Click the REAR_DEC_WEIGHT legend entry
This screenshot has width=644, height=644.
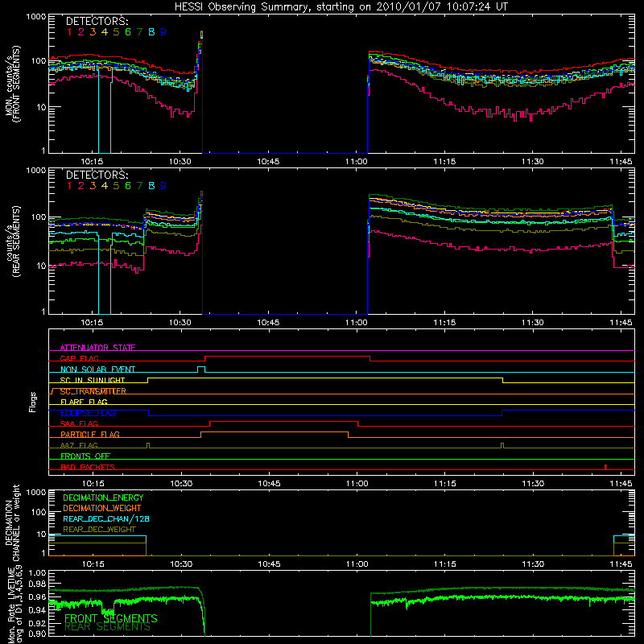[x=99, y=530]
